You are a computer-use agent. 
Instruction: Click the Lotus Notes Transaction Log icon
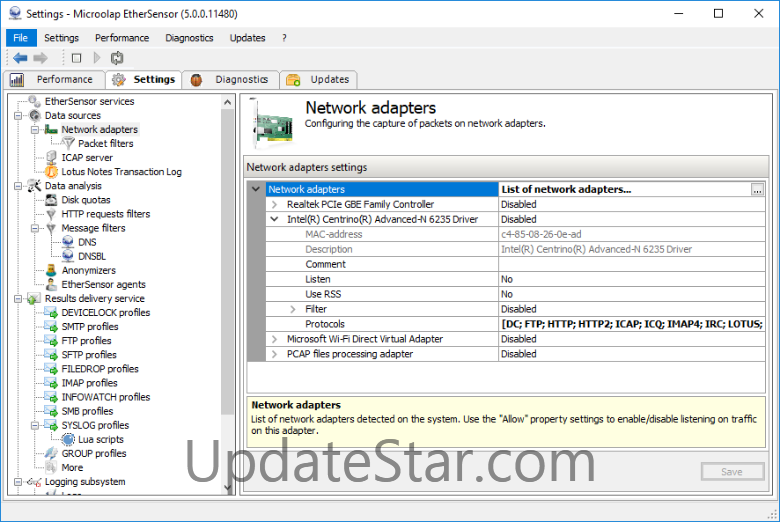point(51,172)
